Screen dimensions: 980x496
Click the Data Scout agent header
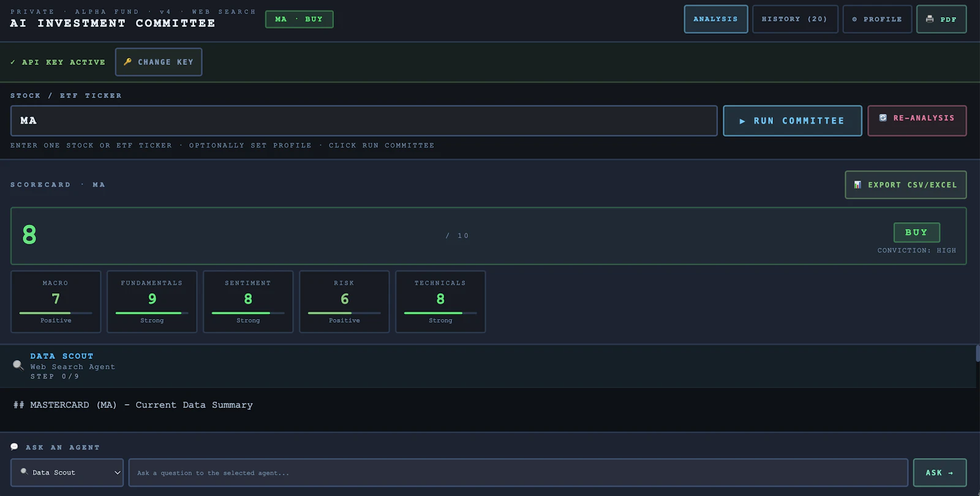click(x=488, y=366)
